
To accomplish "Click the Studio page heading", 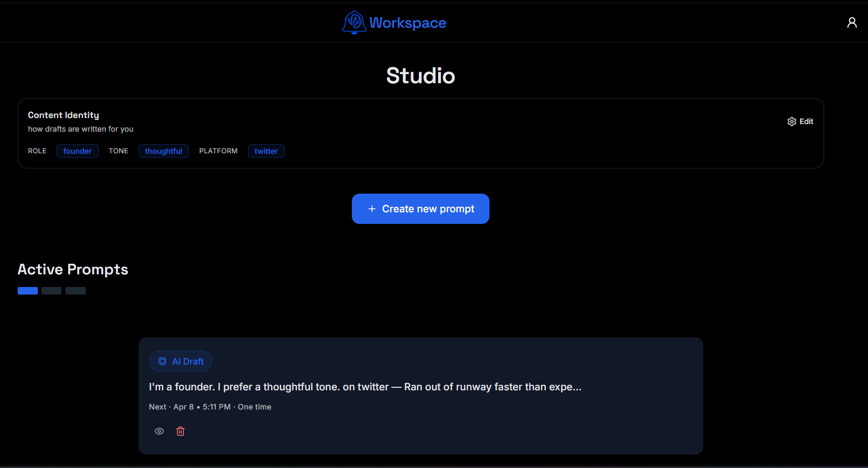I will click(420, 76).
